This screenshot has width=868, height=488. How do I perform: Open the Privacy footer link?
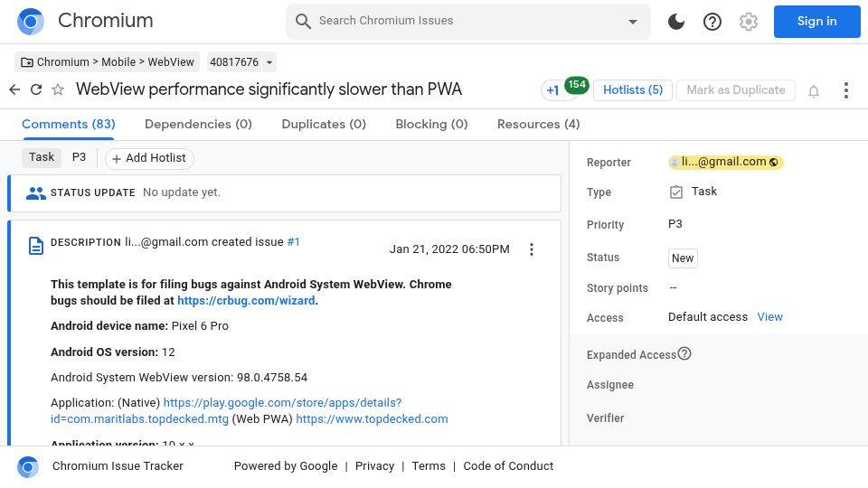coord(374,466)
